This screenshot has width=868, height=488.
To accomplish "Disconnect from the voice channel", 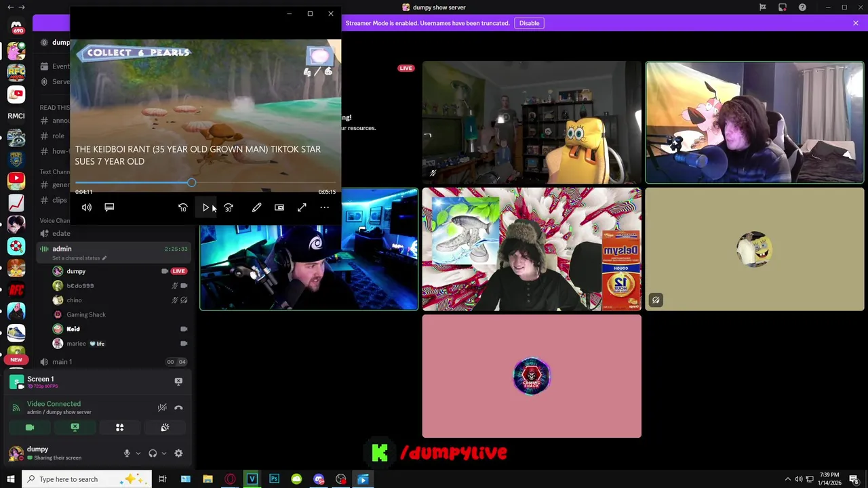I will (x=178, y=407).
